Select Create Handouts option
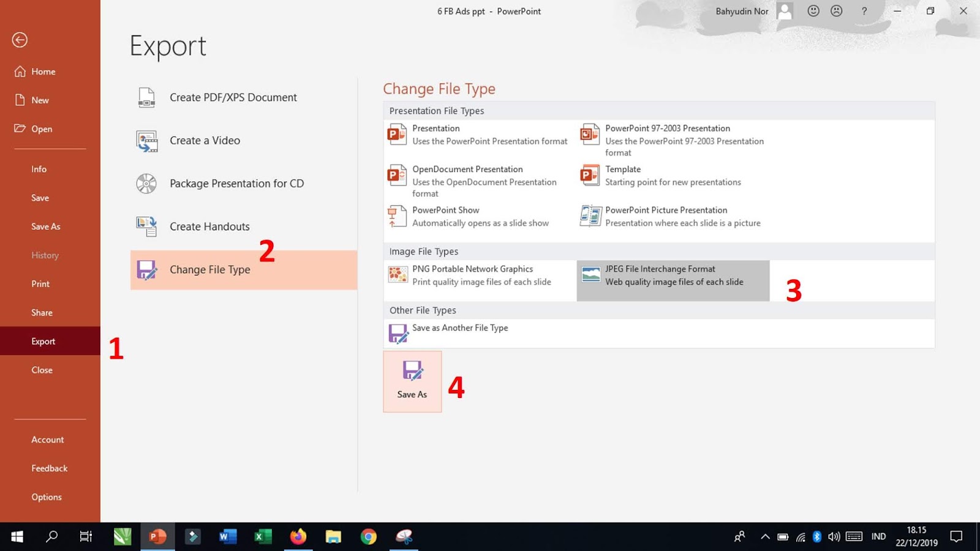980x551 pixels. (x=244, y=227)
